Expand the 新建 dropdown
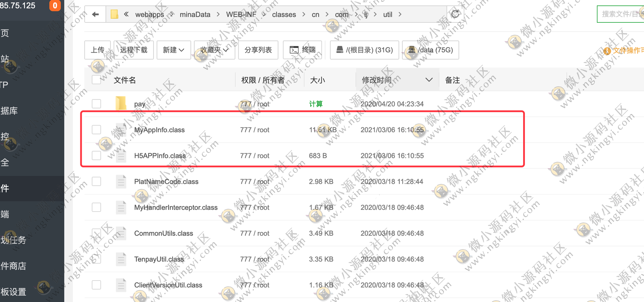Viewport: 644px width, 302px height. coord(174,50)
